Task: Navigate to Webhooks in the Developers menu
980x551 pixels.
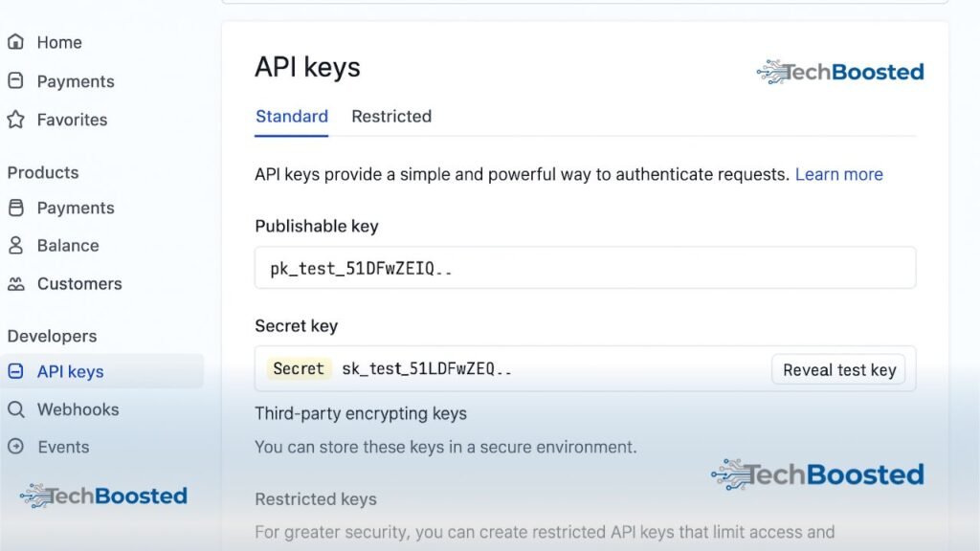Action: (x=71, y=409)
